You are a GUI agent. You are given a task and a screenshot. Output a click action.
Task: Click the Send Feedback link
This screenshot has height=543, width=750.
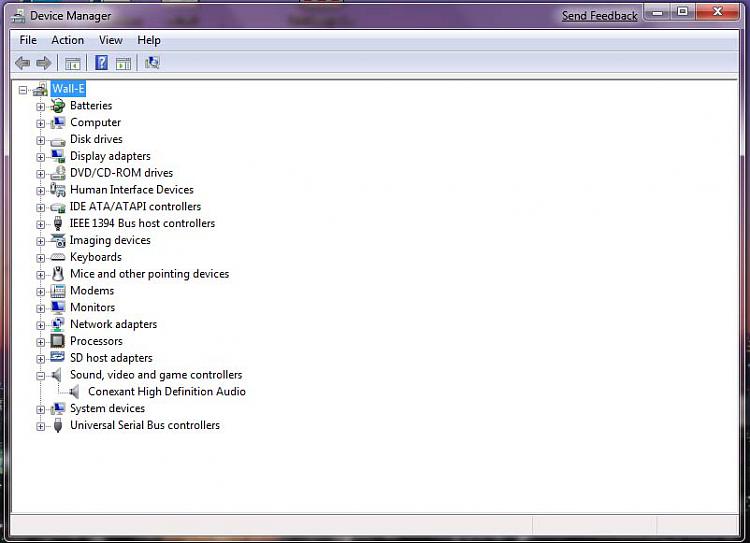pos(599,16)
